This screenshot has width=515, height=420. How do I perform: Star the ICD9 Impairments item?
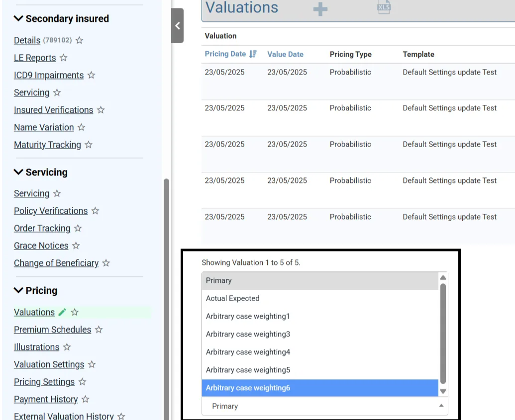(x=91, y=75)
